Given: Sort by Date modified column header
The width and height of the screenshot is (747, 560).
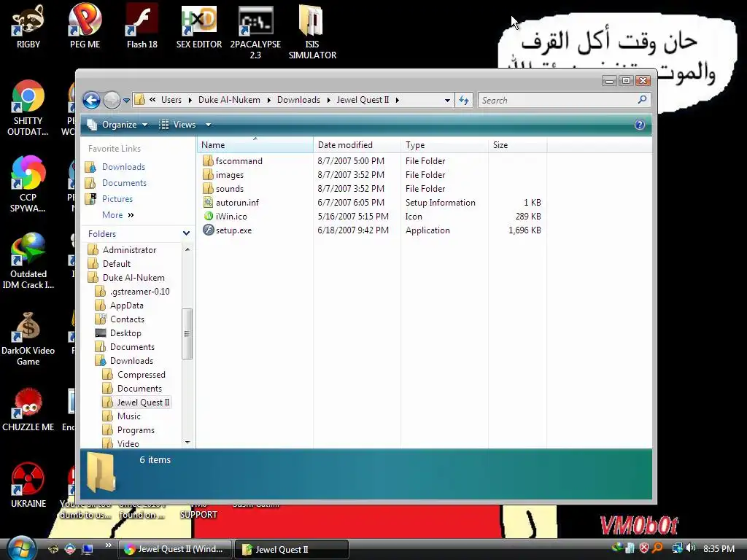Looking at the screenshot, I should (x=357, y=145).
